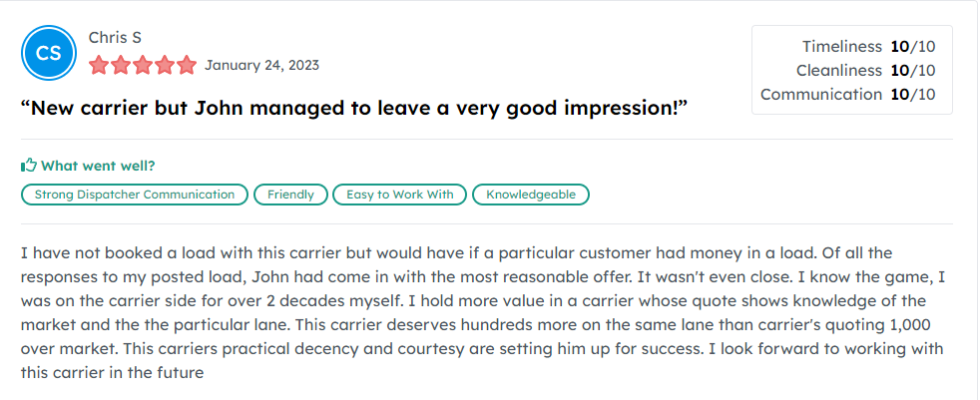This screenshot has height=400, width=980.
Task: Click the first rating star
Action: tap(99, 66)
